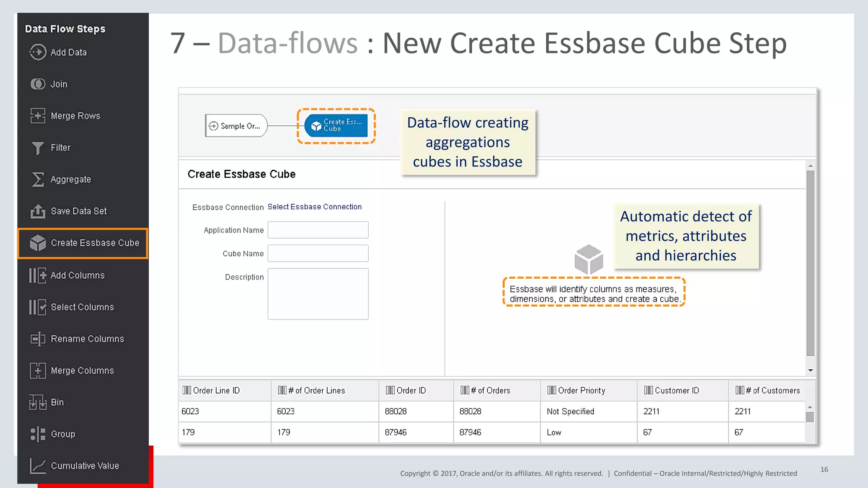Click the Bin step icon

tap(38, 402)
